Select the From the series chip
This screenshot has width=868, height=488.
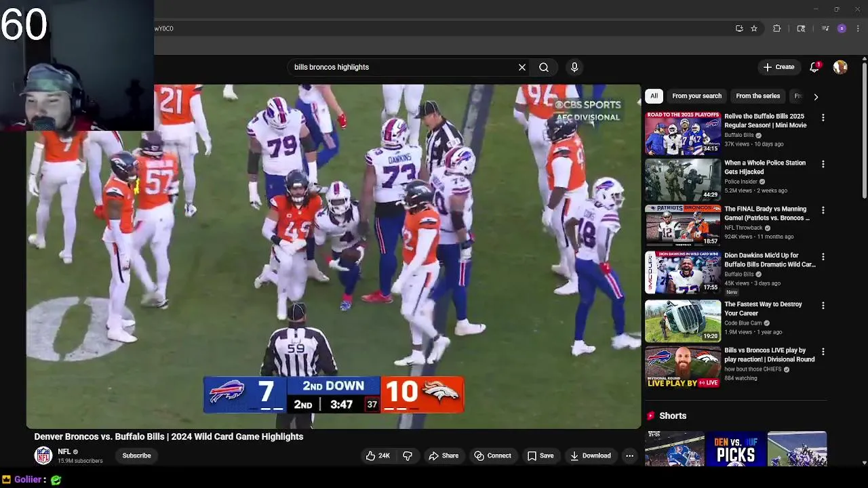point(757,96)
